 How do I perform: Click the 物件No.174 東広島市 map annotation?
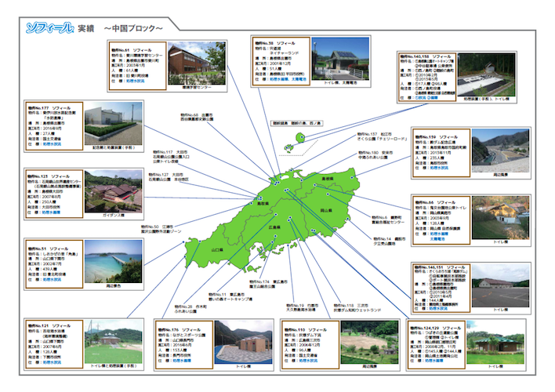[x=260, y=283]
